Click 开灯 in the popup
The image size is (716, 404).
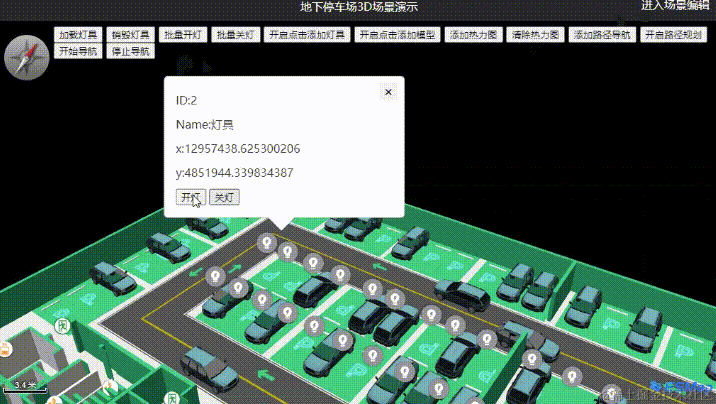click(191, 197)
